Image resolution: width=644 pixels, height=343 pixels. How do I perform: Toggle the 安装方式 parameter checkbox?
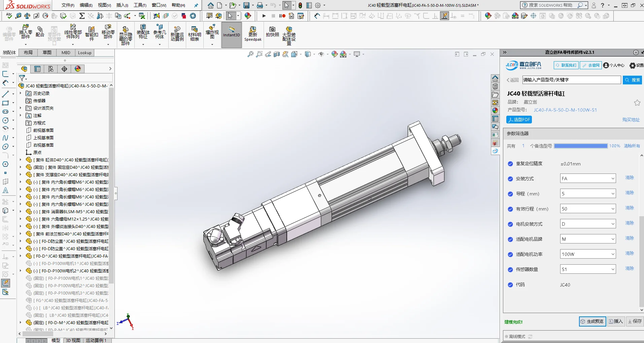point(510,179)
